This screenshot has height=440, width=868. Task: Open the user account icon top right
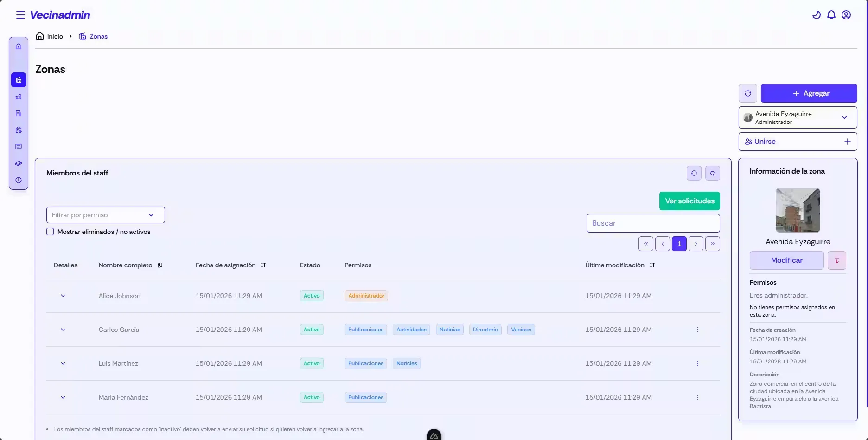(x=846, y=14)
